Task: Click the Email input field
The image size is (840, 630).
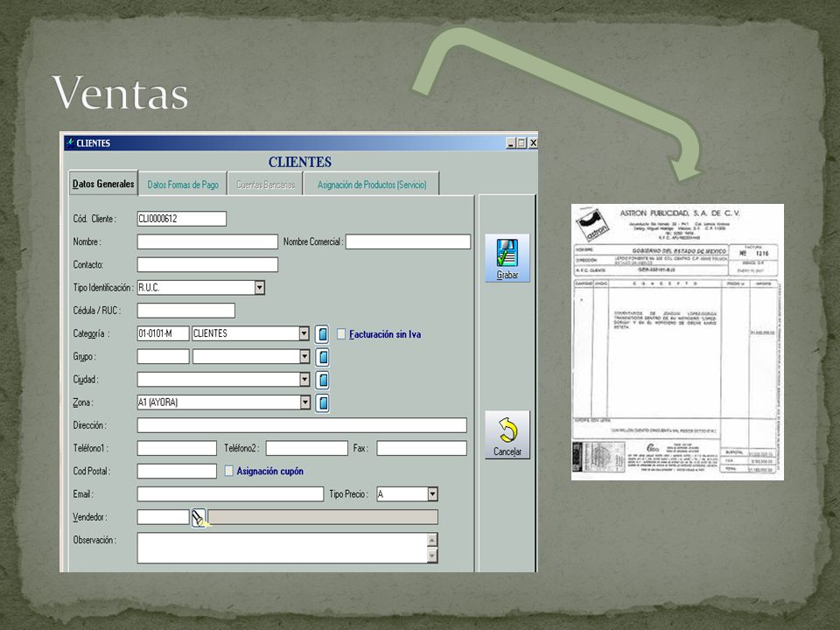Action: [230, 493]
